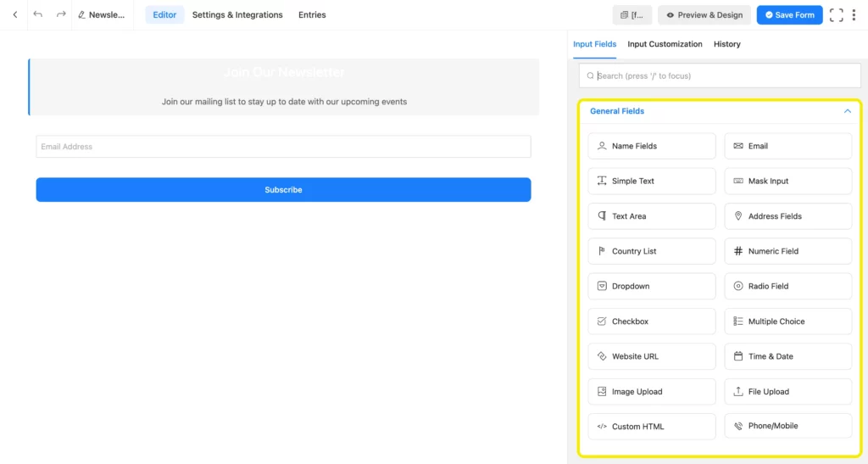
Task: Select the Input Fields tab
Action: tap(594, 44)
